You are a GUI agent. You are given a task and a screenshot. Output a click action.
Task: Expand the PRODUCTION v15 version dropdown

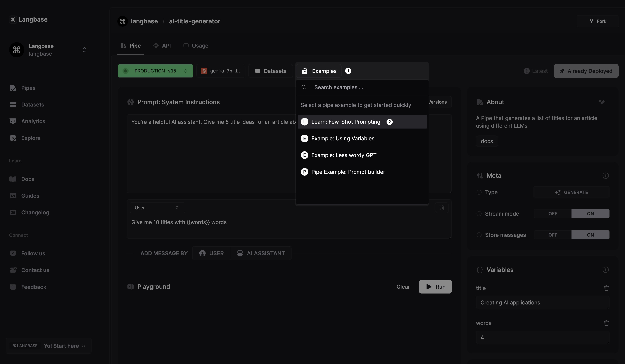point(155,71)
